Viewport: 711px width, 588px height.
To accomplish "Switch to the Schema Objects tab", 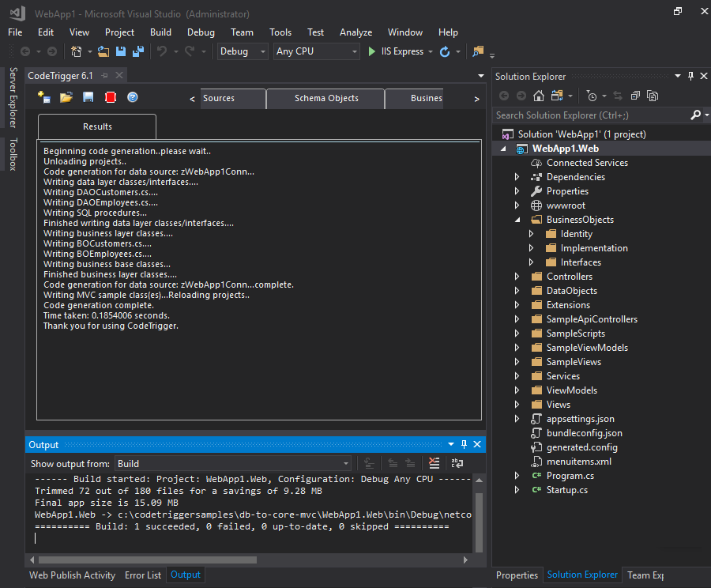I will click(325, 99).
